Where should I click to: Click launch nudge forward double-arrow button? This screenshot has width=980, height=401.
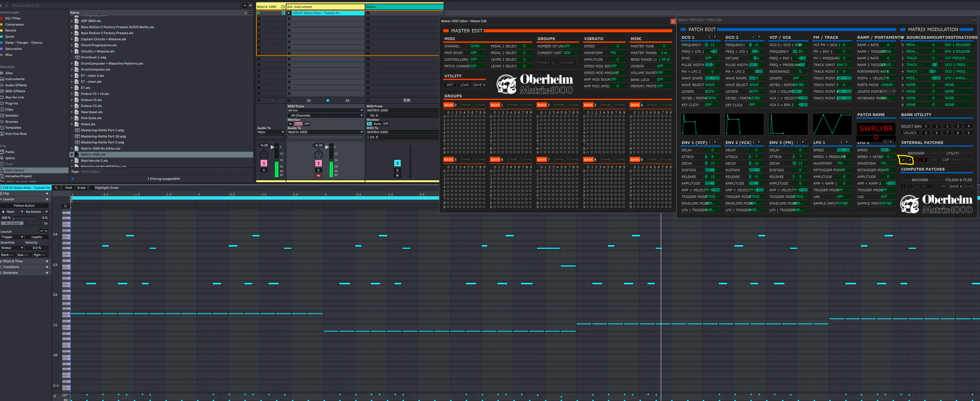pyautogui.click(x=46, y=231)
